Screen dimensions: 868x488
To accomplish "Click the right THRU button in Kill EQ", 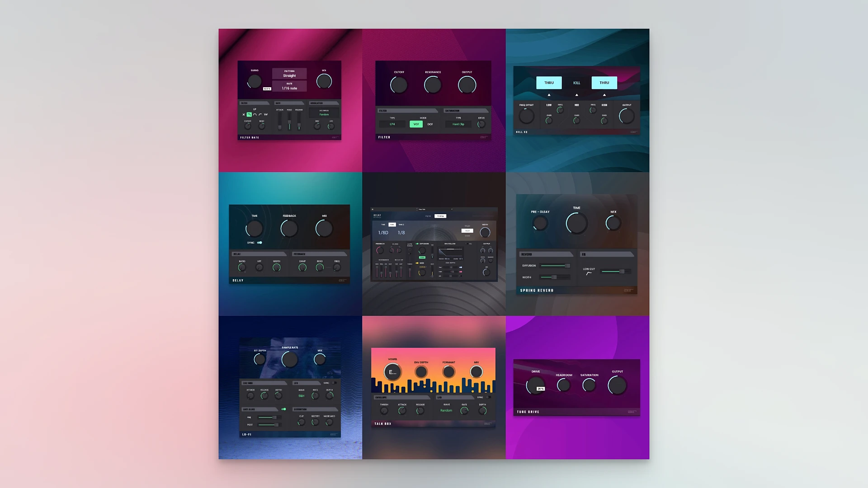I will click(x=604, y=83).
